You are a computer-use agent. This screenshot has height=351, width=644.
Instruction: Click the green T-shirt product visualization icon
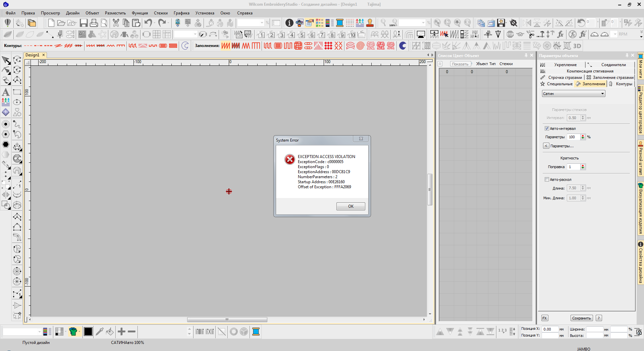[x=73, y=332]
